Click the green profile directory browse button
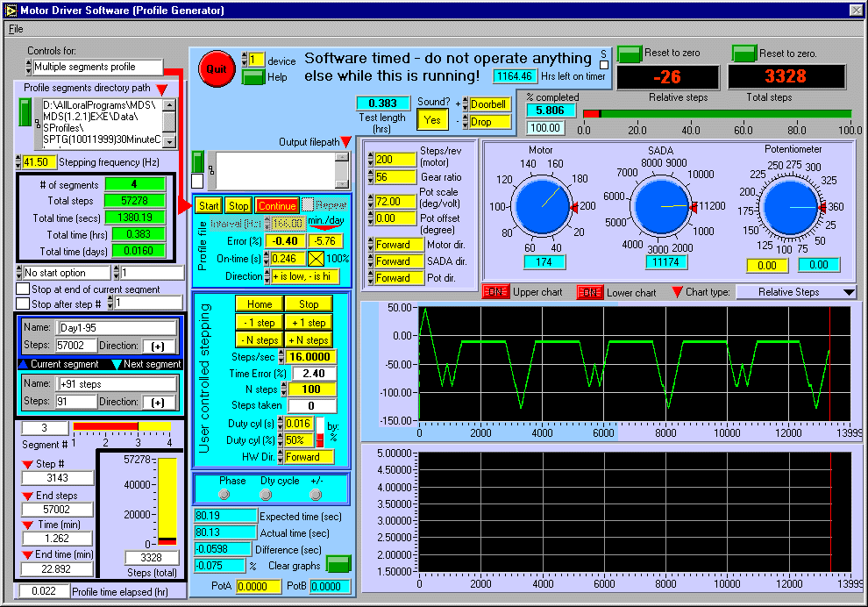 pyautogui.click(x=25, y=111)
